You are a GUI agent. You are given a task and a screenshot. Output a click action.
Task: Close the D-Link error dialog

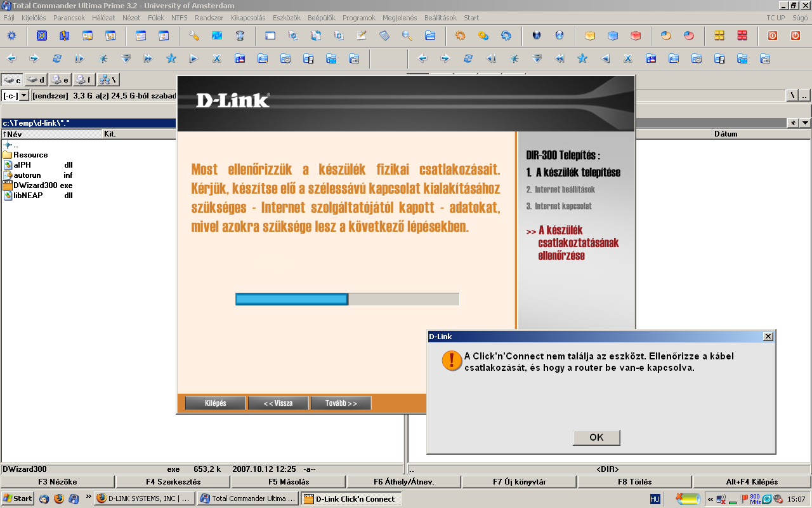coord(768,337)
